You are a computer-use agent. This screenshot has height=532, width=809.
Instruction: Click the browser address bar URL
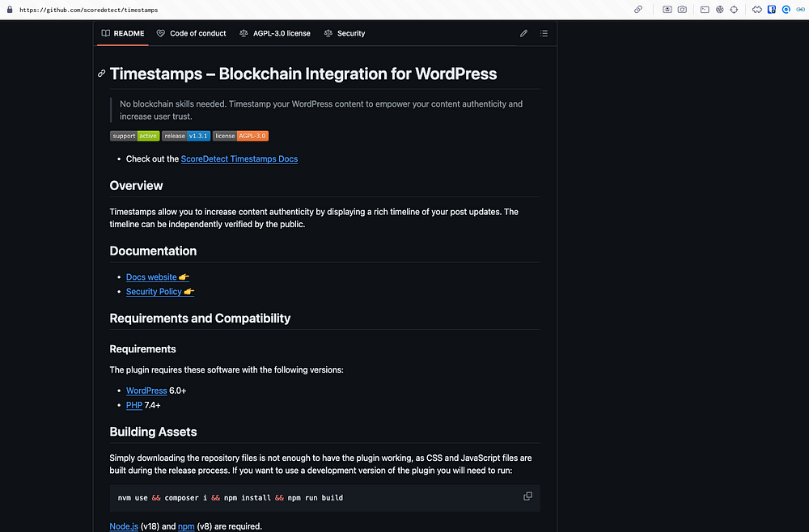89,10
